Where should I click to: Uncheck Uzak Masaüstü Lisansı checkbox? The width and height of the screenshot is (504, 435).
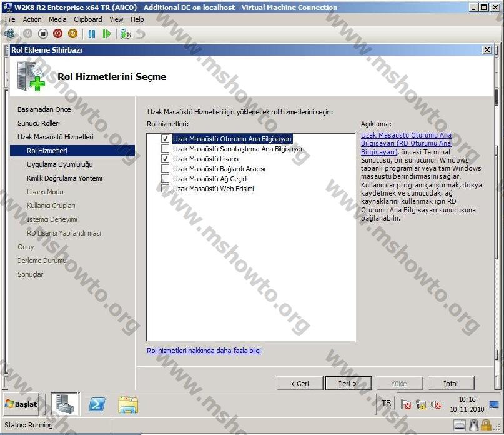(x=166, y=159)
